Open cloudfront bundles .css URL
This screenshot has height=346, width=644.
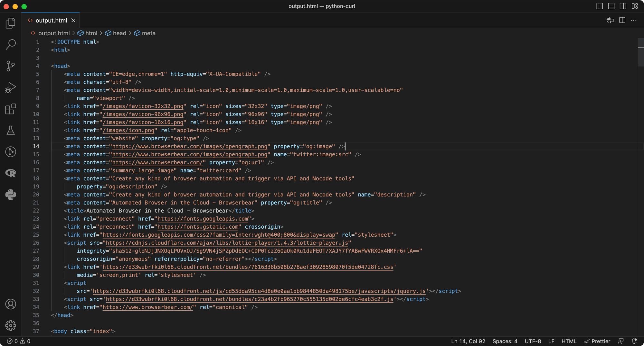[x=248, y=267]
